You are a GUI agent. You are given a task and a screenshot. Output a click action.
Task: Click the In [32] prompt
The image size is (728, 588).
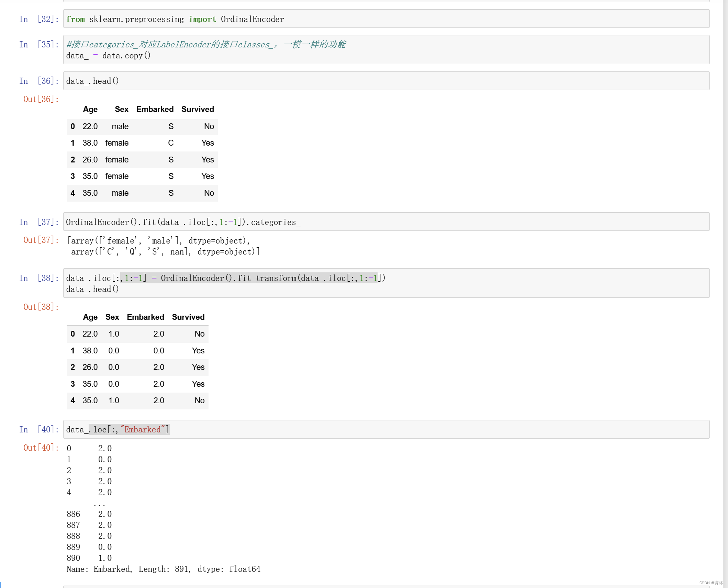point(39,19)
